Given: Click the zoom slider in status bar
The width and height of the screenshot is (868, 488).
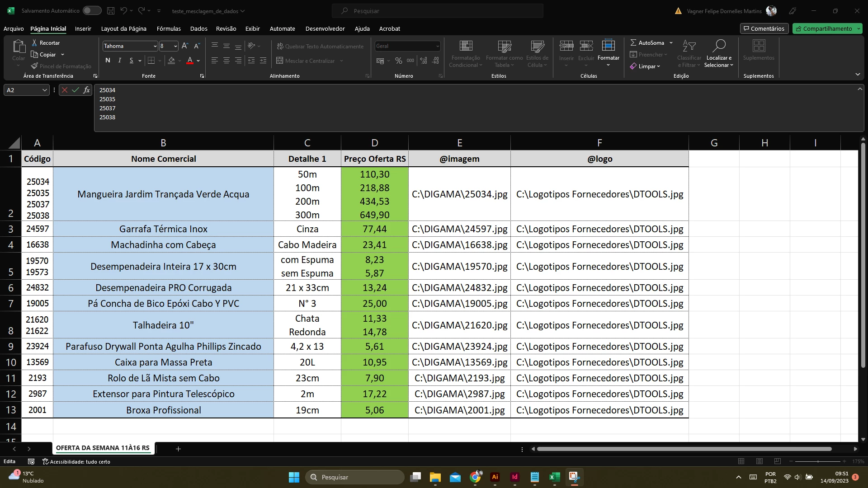Looking at the screenshot, I should 817,461.
